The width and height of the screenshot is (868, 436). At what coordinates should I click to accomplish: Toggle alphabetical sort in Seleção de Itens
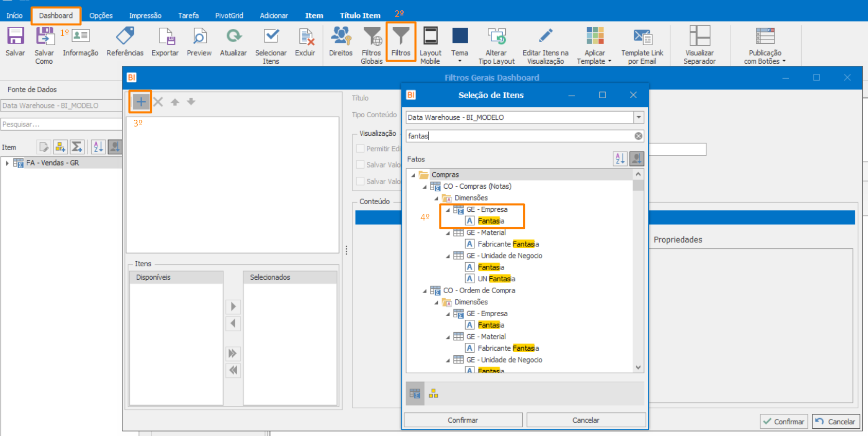(x=620, y=159)
